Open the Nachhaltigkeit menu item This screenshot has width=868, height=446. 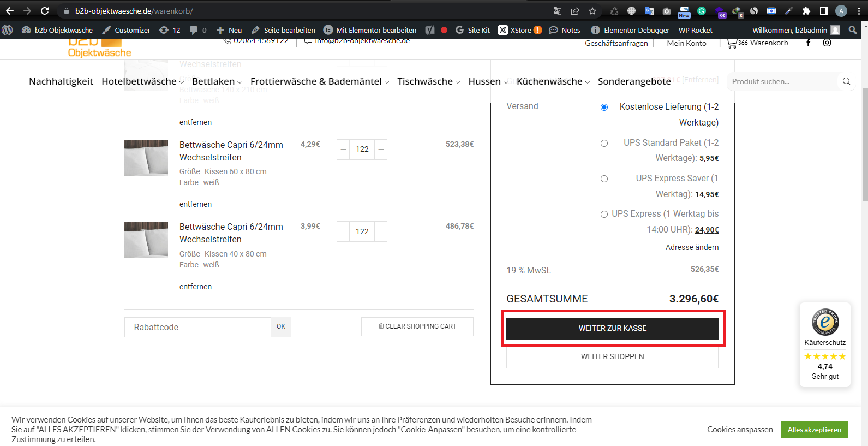click(x=61, y=81)
